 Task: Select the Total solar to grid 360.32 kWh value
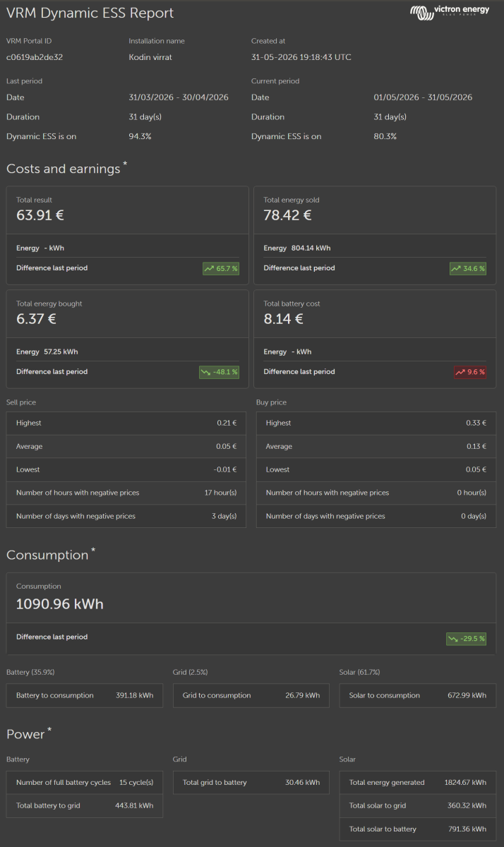[x=467, y=805]
